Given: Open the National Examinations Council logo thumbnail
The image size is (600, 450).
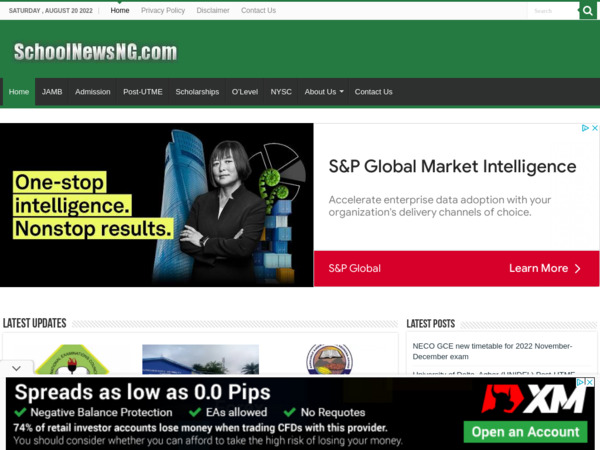Looking at the screenshot, I should pos(72,360).
